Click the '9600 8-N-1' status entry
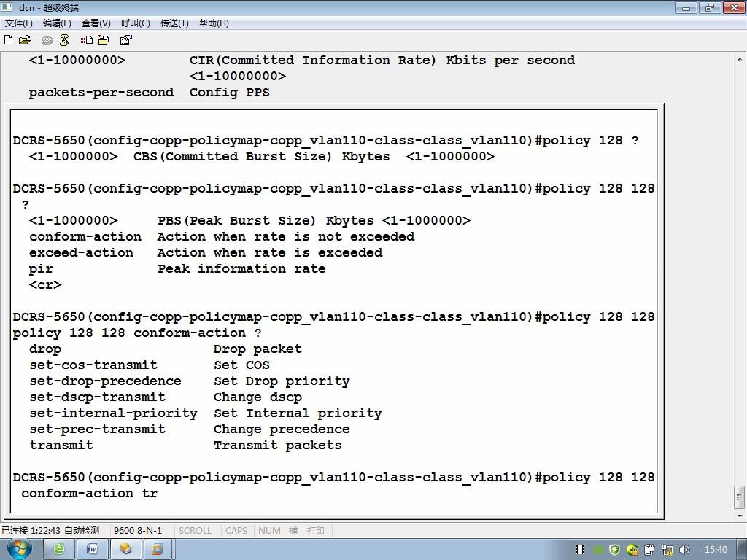747x560 pixels. tap(138, 530)
